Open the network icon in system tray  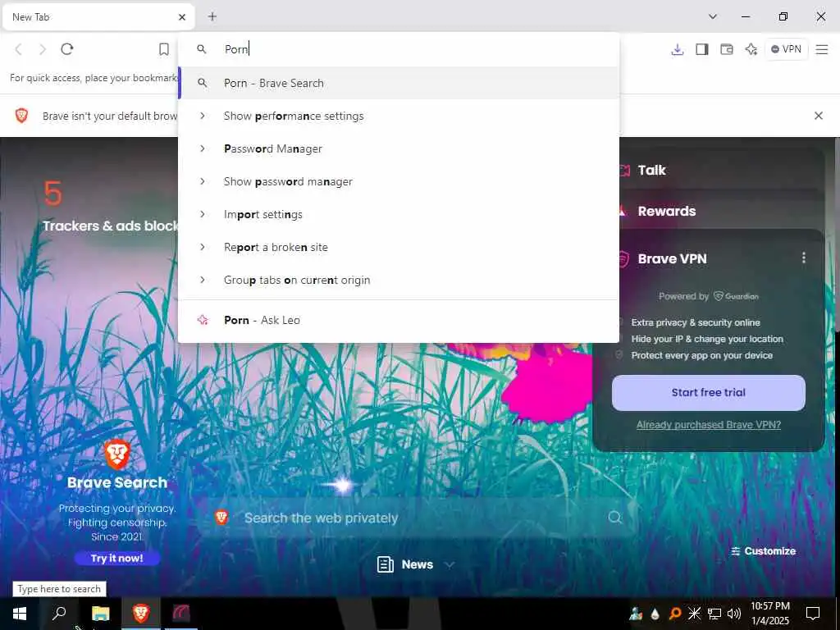[x=714, y=614]
